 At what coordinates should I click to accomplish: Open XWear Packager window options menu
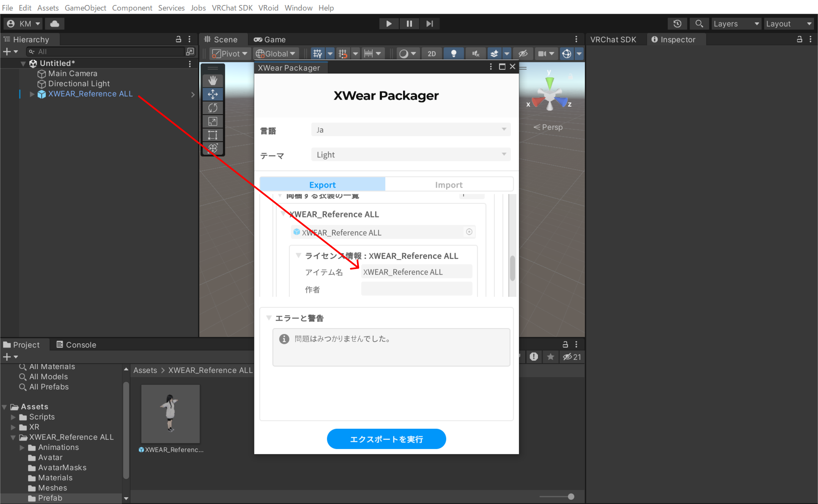pyautogui.click(x=491, y=67)
